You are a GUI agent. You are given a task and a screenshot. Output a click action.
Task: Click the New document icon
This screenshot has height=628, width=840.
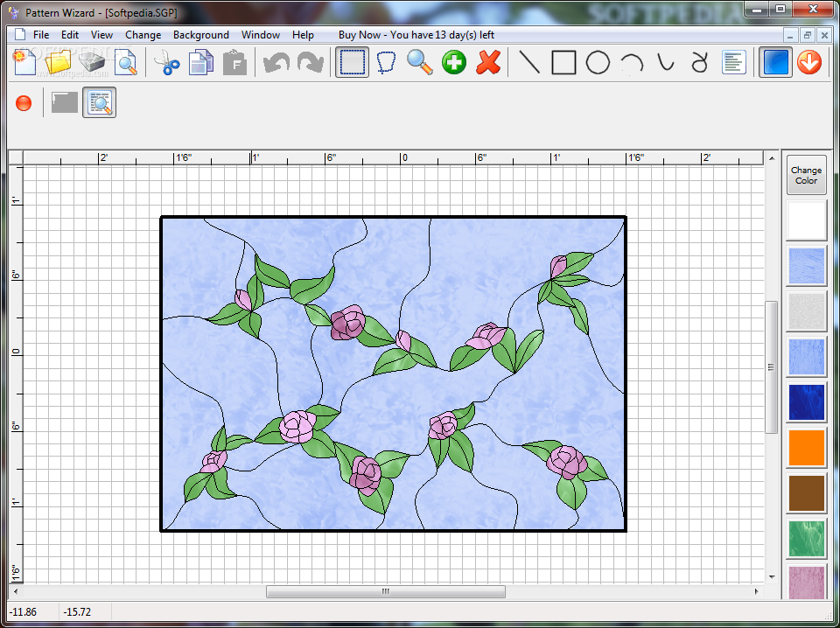click(x=24, y=62)
